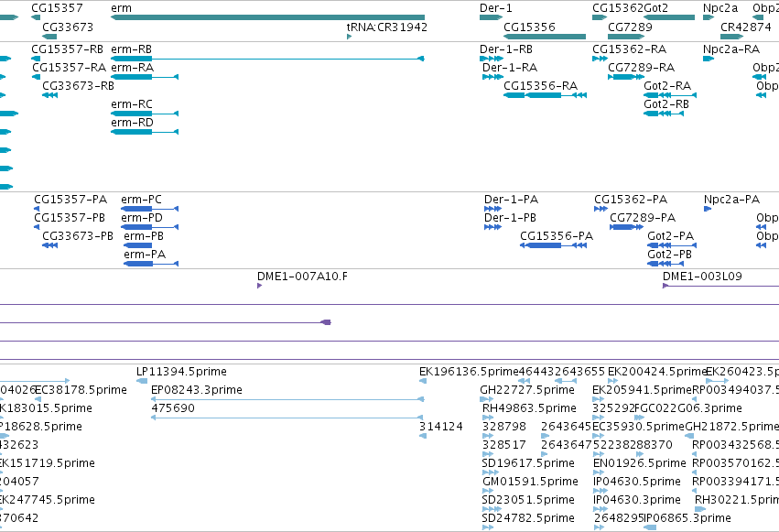Select the erm gene feature bar
Screen dimensions: 779x532
pos(268,17)
